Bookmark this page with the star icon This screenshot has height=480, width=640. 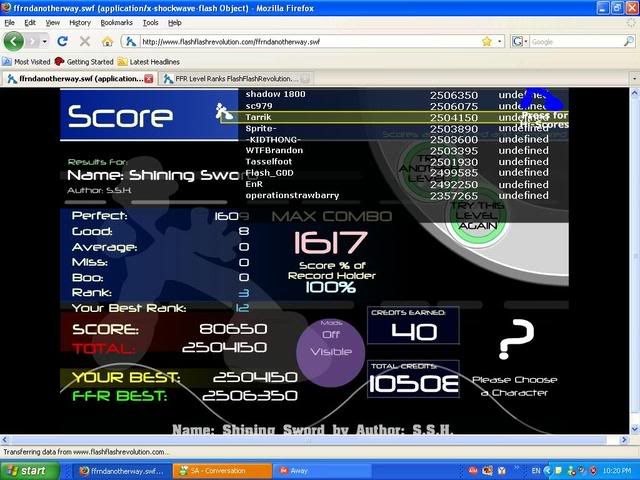click(x=487, y=42)
